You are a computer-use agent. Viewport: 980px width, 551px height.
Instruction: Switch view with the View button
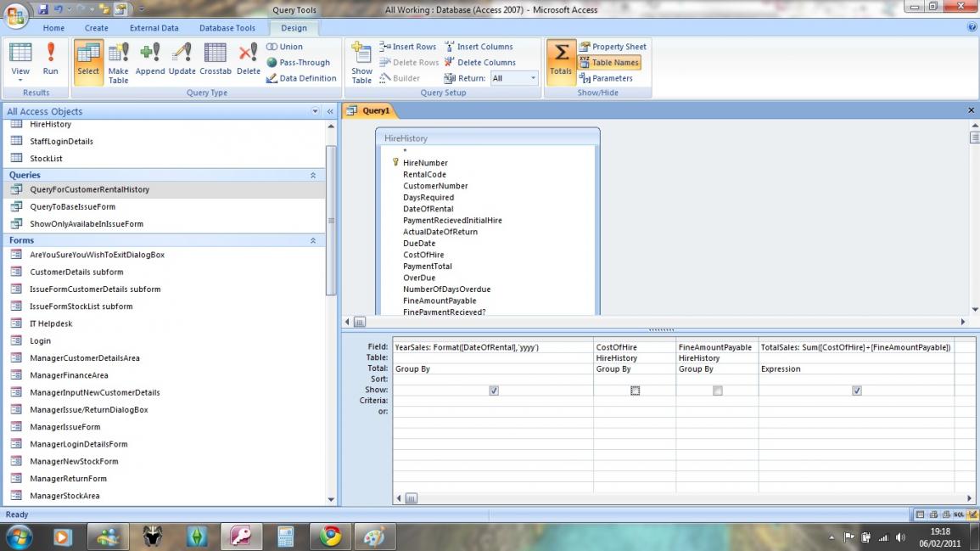click(20, 61)
